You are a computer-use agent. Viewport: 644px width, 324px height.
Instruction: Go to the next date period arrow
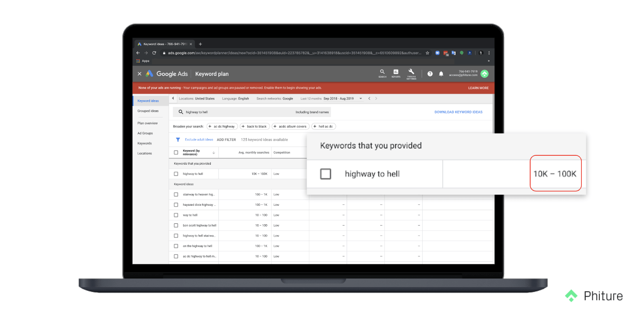coord(376,98)
